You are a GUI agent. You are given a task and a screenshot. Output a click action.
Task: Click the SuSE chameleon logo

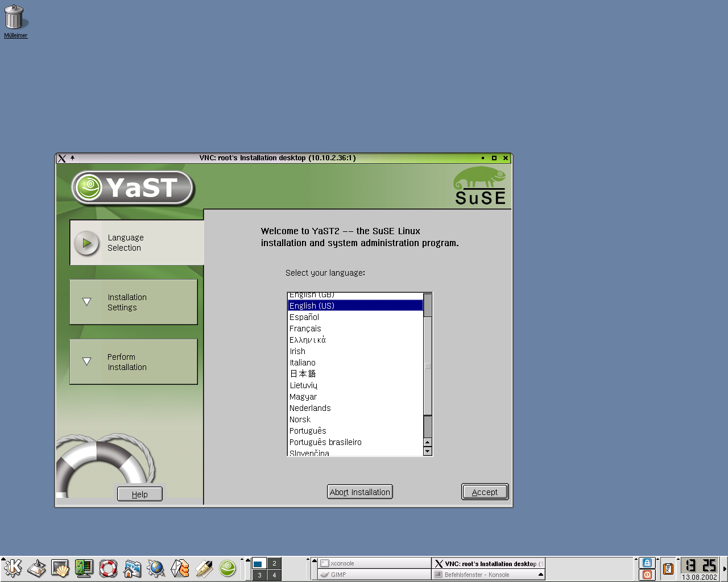pos(480,185)
